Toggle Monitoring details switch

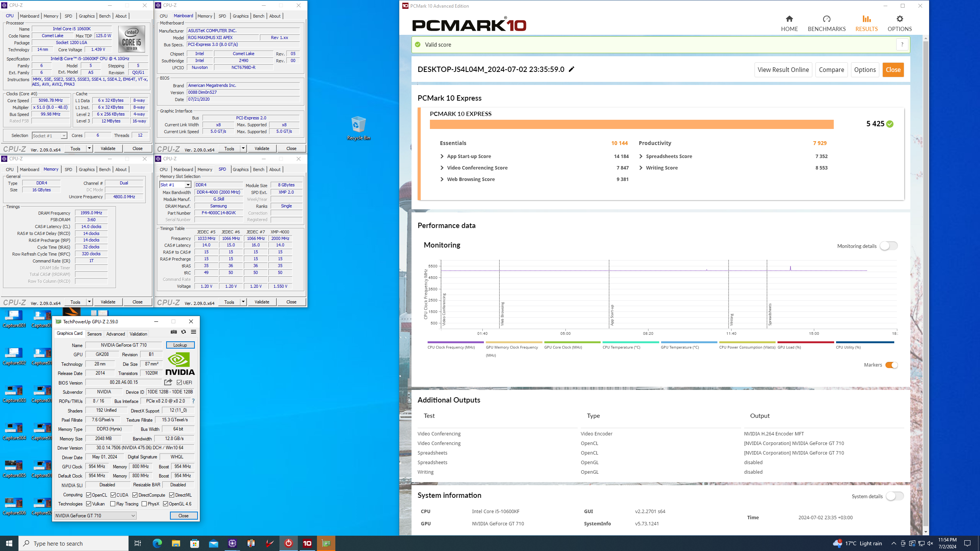[889, 246]
